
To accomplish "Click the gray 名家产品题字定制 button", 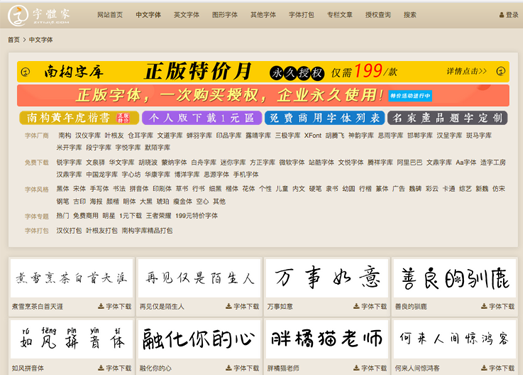I will (447, 118).
